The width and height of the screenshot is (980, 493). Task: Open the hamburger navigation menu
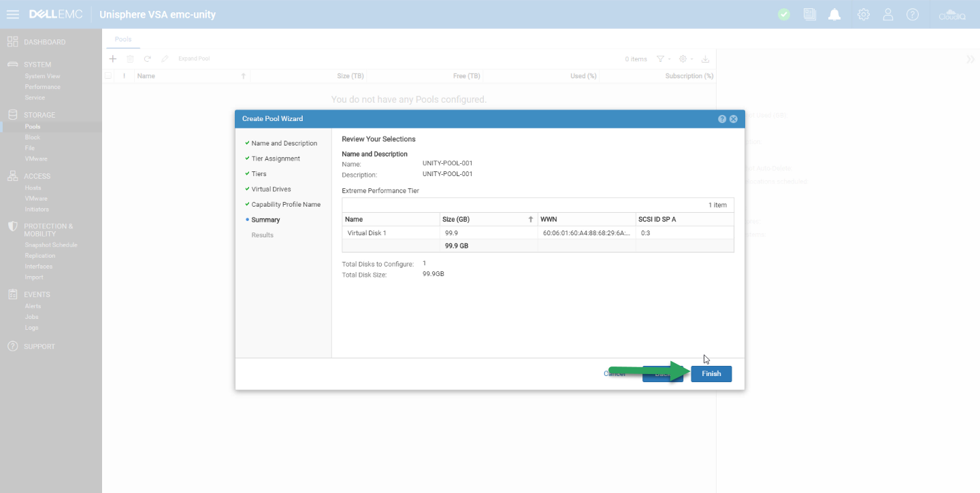coord(12,14)
